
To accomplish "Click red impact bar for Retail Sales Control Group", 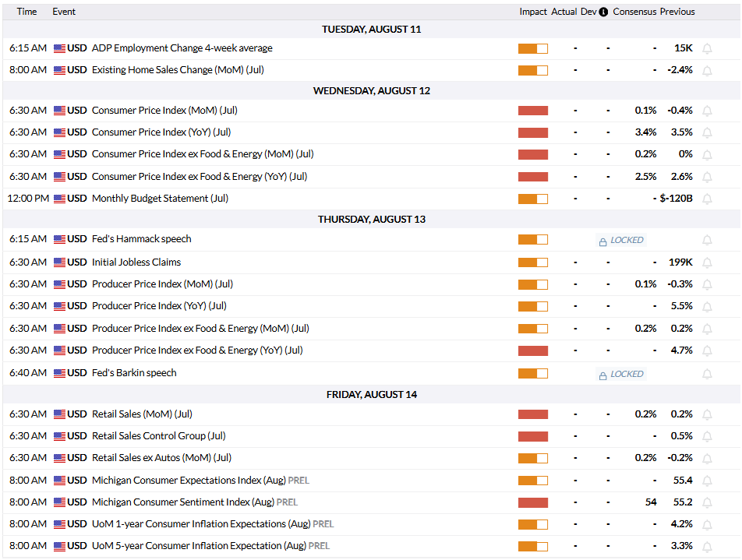I will (x=533, y=437).
